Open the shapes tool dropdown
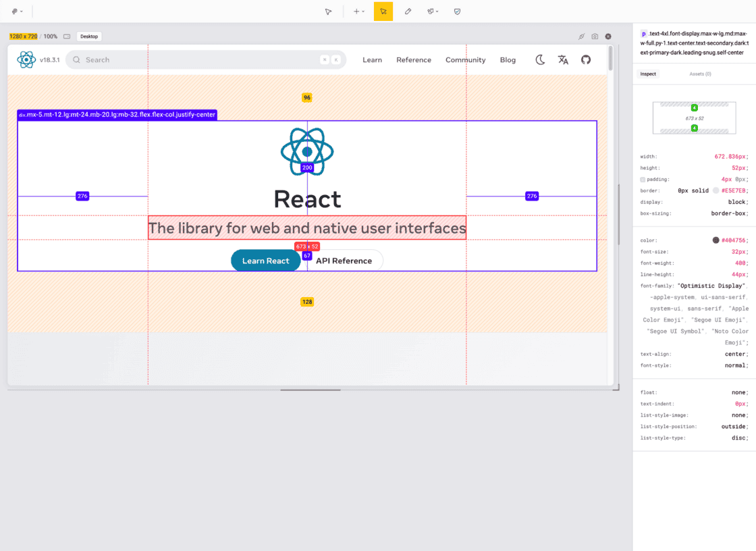 click(x=433, y=11)
